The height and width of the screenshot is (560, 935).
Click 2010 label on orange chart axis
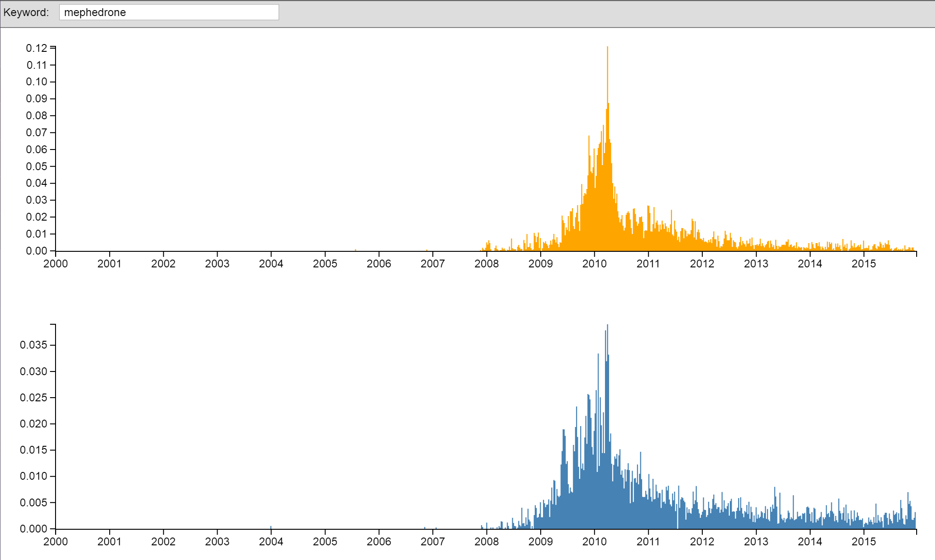coord(594,264)
